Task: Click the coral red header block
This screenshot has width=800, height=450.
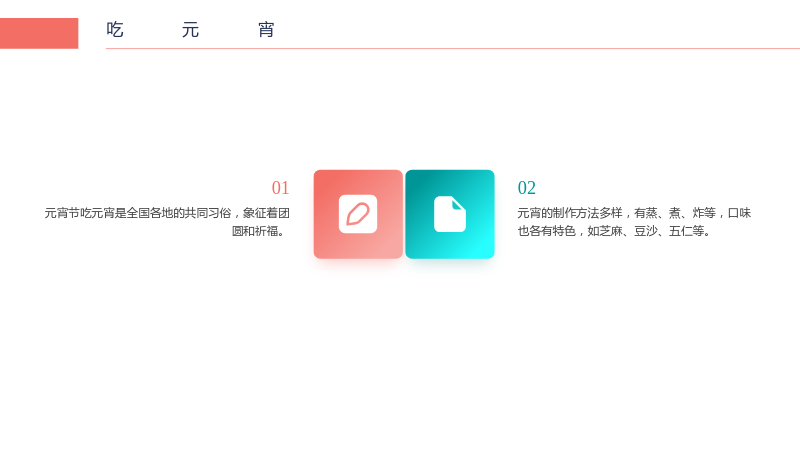Action: point(39,33)
